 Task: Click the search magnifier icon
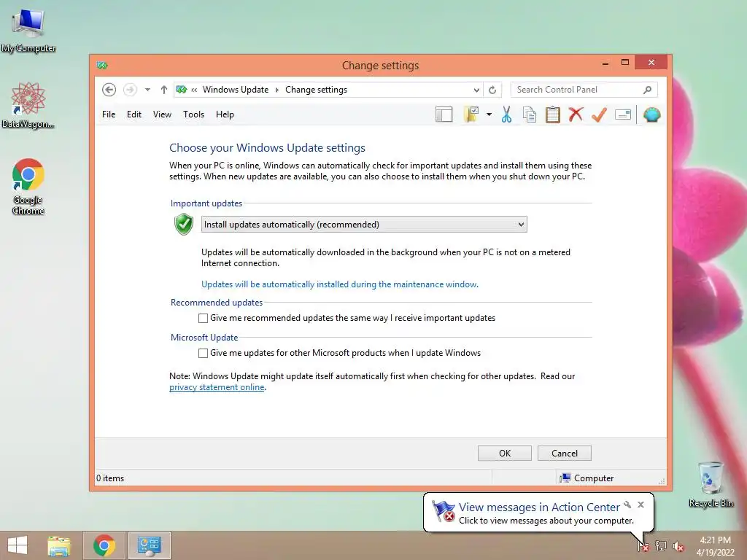(x=648, y=90)
